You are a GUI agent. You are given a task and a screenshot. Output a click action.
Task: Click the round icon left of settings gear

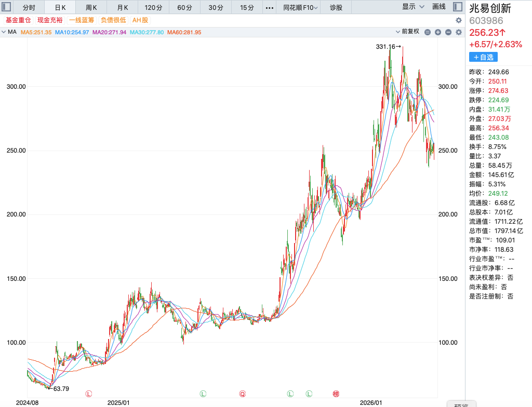(x=448, y=32)
